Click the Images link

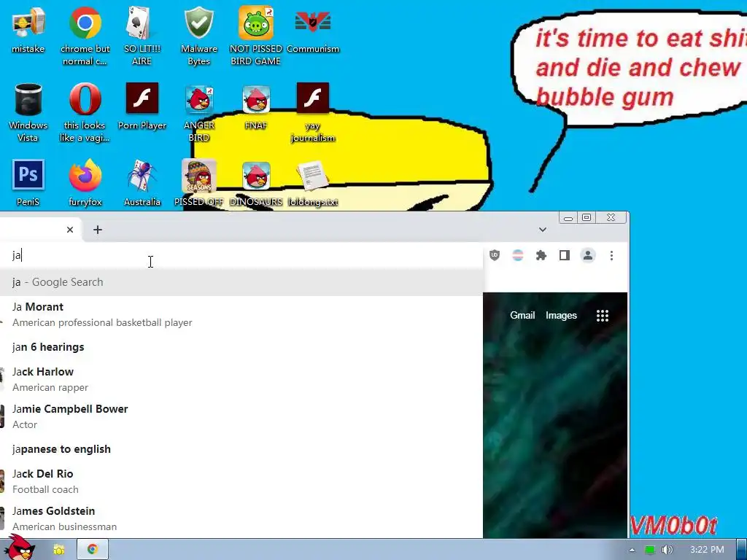[561, 315]
